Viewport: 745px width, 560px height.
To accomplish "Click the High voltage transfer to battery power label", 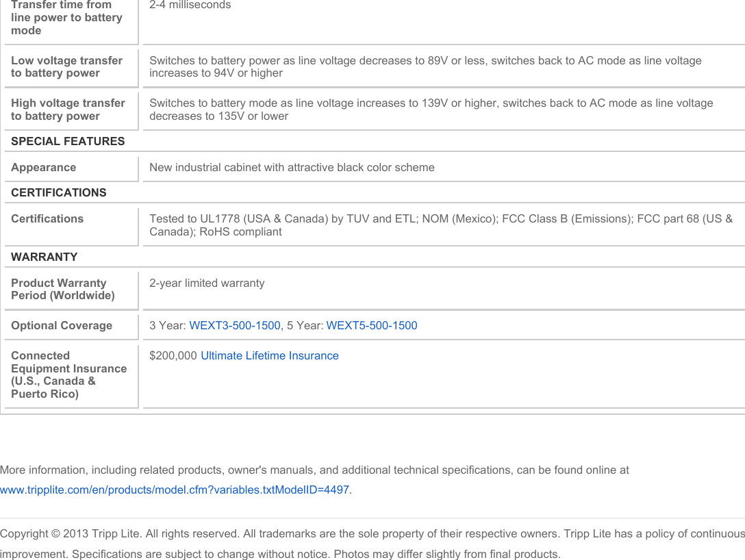I will tap(68, 110).
